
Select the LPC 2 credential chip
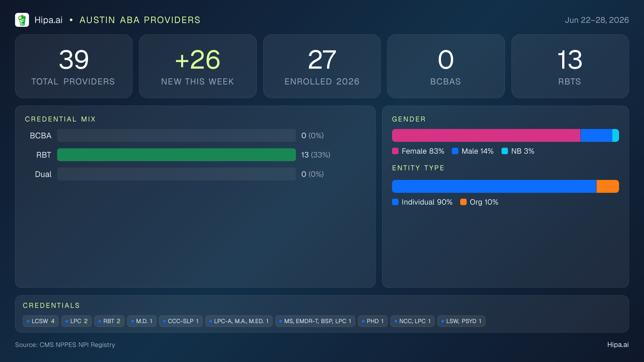click(76, 321)
